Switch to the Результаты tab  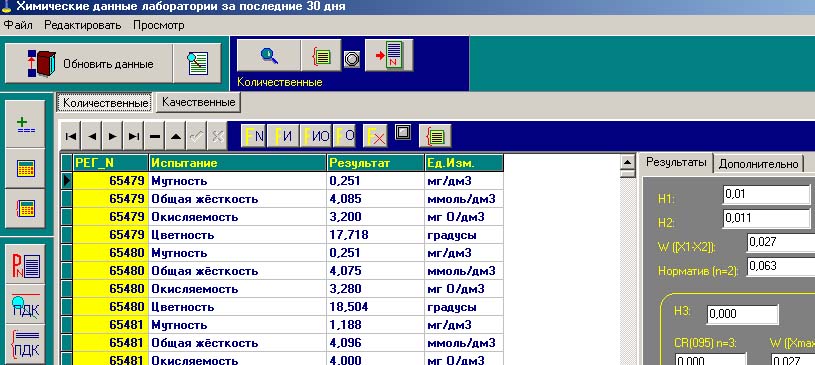[x=676, y=162]
